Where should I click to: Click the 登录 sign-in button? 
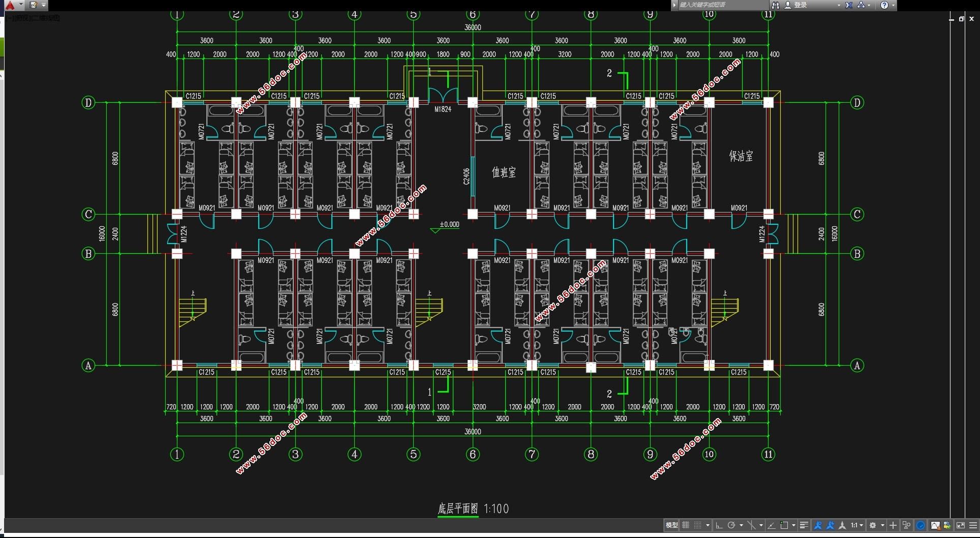[x=801, y=5]
